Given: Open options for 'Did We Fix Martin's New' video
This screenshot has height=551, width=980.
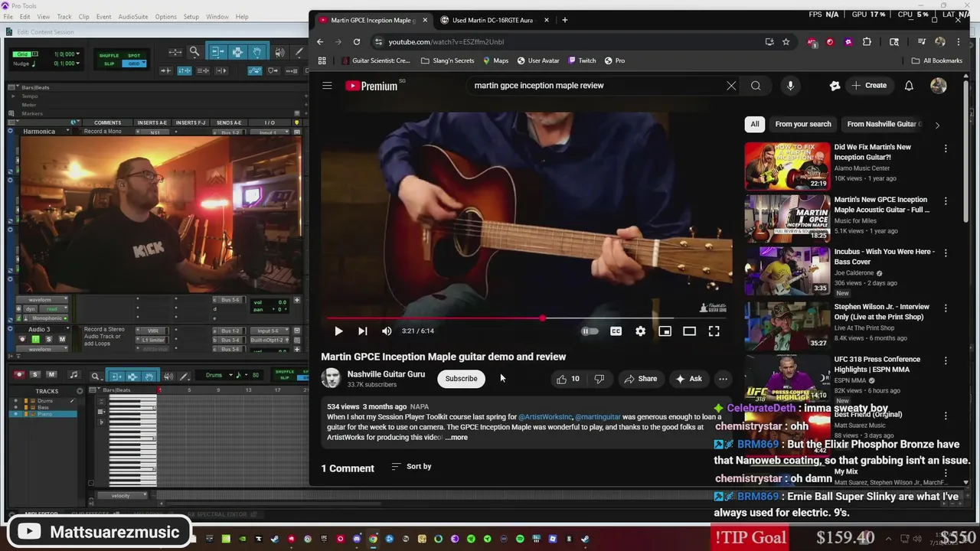Looking at the screenshot, I should [x=946, y=148].
